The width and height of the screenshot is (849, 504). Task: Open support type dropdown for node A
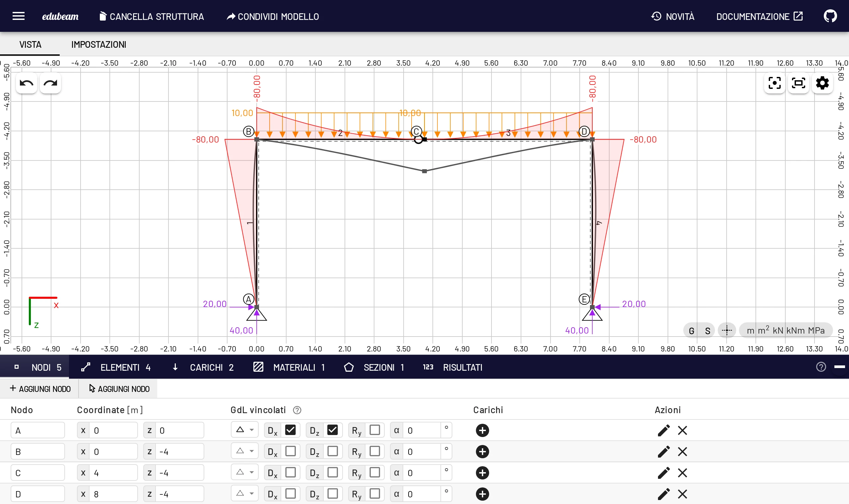(244, 430)
